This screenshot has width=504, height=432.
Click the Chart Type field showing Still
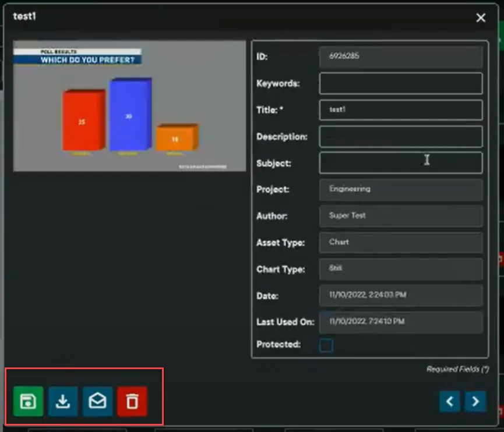click(400, 269)
